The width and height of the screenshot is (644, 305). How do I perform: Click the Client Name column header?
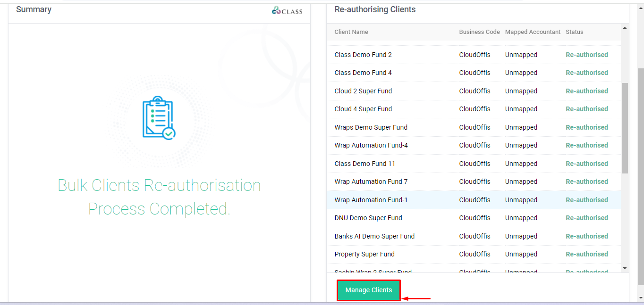tap(351, 32)
